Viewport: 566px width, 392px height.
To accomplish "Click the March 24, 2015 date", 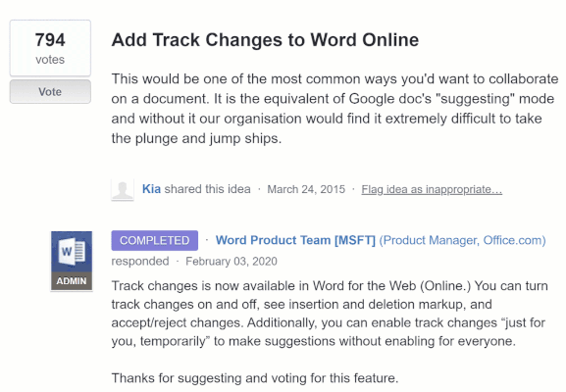I will [x=306, y=189].
